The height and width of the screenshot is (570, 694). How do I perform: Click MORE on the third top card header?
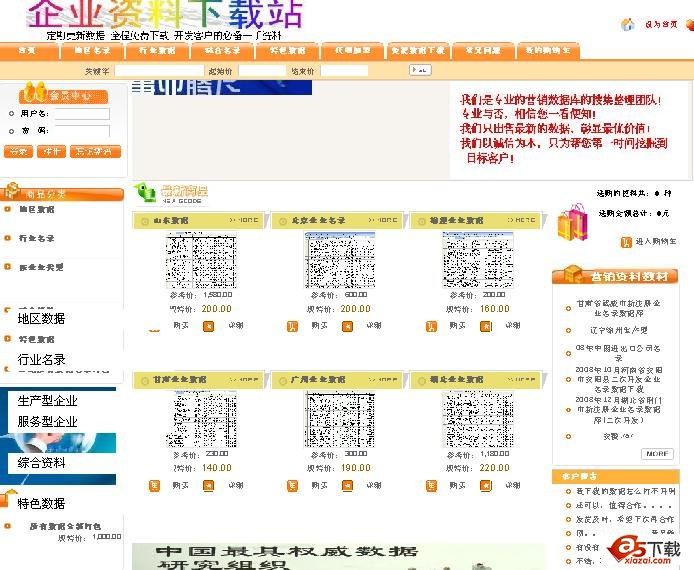(x=522, y=220)
